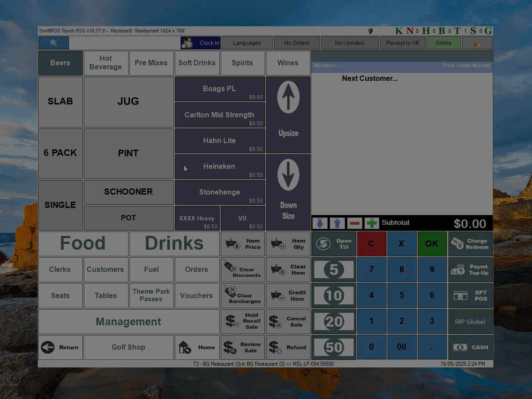Add a Heineken to the sale
The image size is (532, 399).
[220, 167]
